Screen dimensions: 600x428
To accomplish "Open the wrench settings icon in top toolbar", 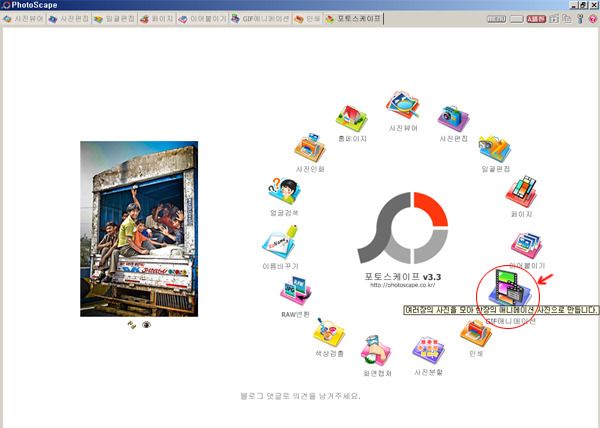I will coord(580,19).
